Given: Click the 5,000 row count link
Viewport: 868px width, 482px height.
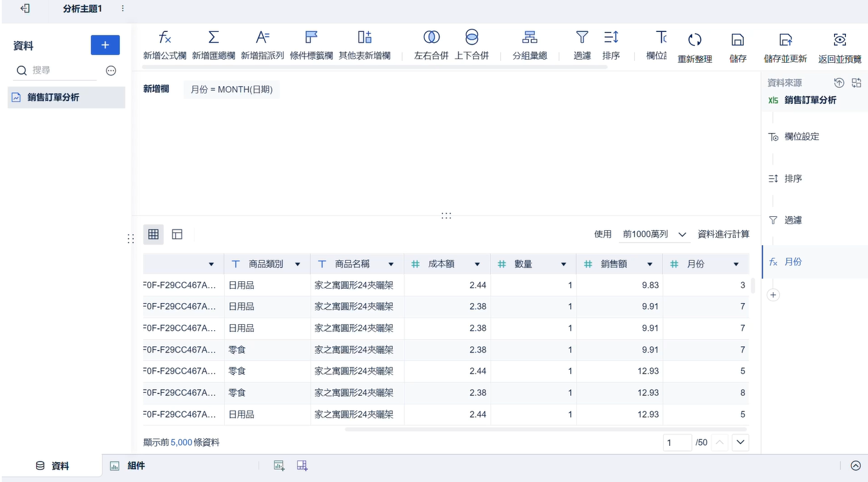Looking at the screenshot, I should pyautogui.click(x=181, y=442).
